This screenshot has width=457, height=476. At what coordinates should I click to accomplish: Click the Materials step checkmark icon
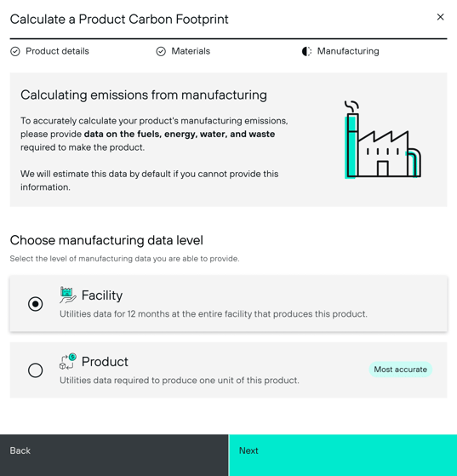pos(161,52)
